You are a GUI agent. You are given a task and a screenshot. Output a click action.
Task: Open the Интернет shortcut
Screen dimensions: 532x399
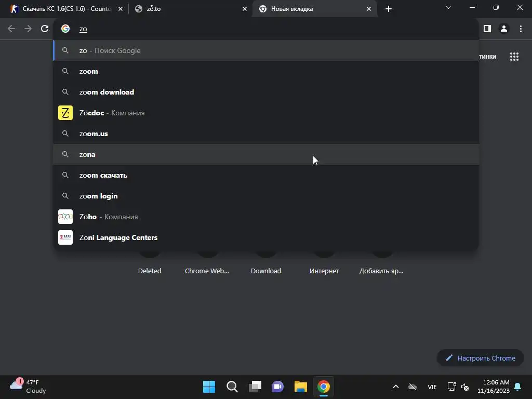coord(324,271)
